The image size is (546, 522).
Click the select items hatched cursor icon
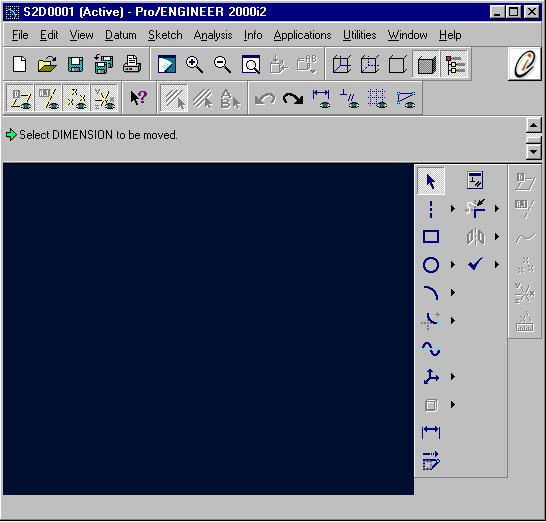(174, 98)
